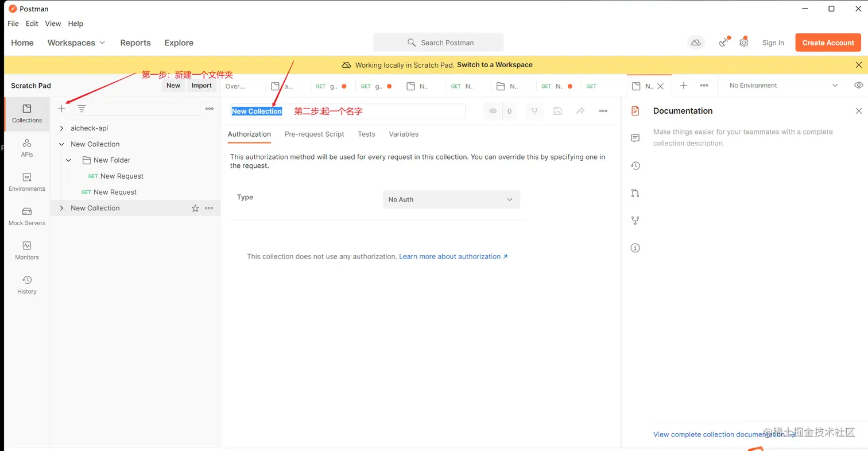Click the share arrow icon
The image size is (868, 451).
pos(580,111)
